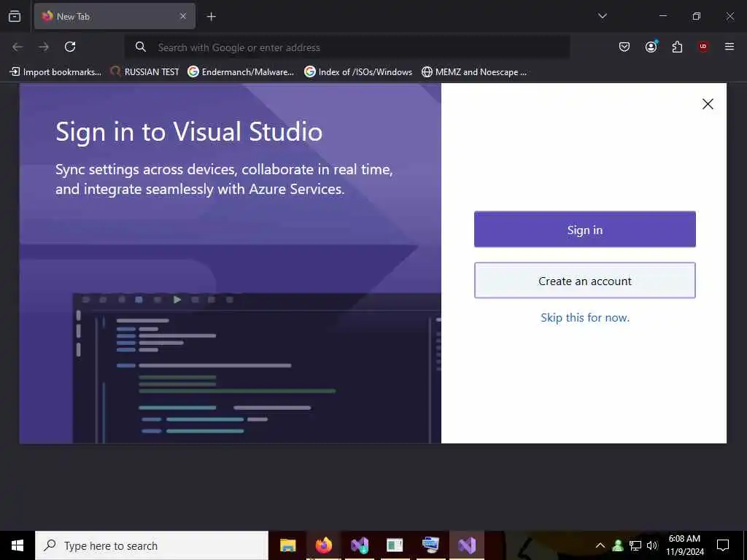Choose the Skip this for now link
The height and width of the screenshot is (560, 747).
(585, 318)
